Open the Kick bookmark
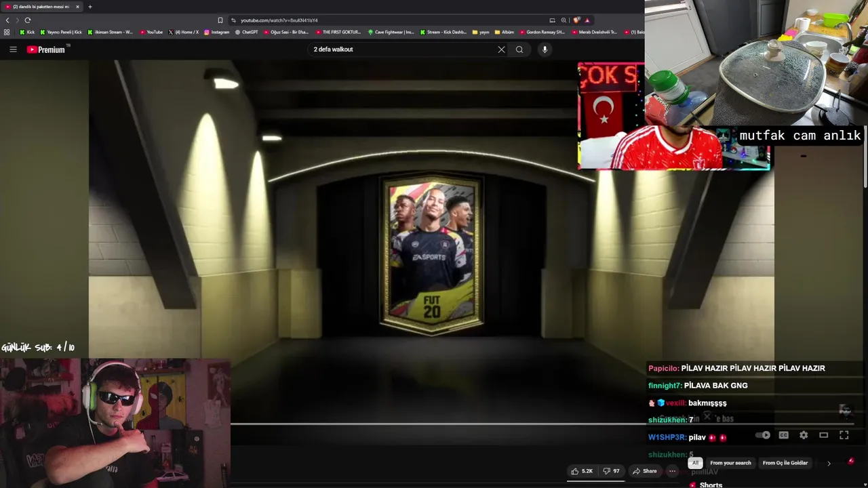The image size is (868, 488). coord(27,32)
